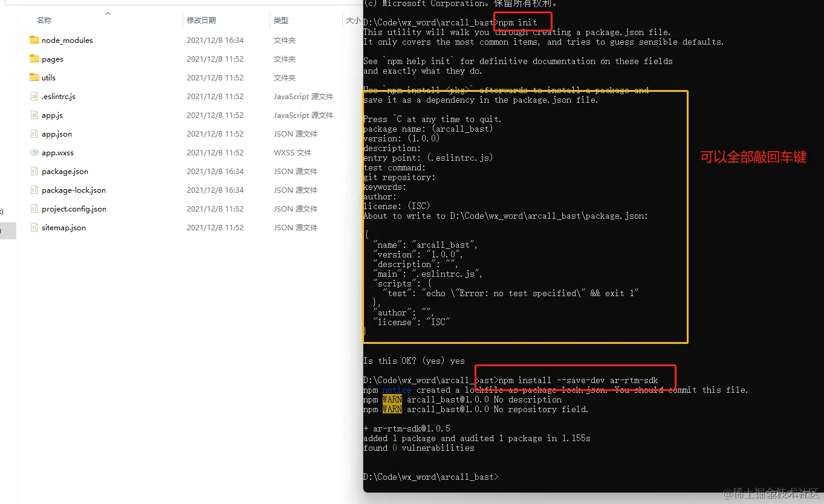The image size is (824, 504).
Task: Click the WXSS 文件 type cell
Action: click(x=293, y=153)
